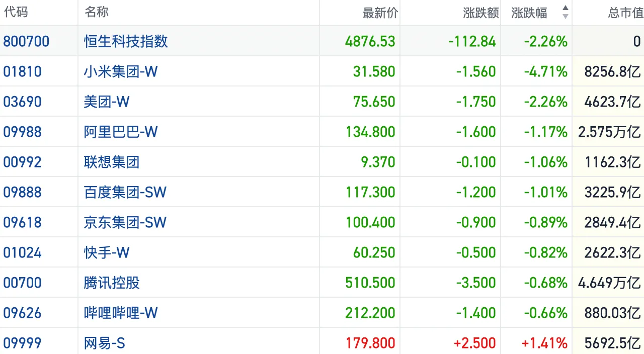Sort by 总市值 column header
The image size is (644, 354).
coord(625,13)
